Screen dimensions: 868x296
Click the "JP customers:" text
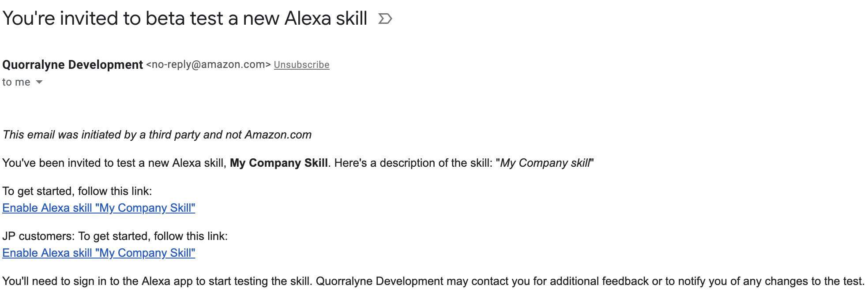(38, 236)
